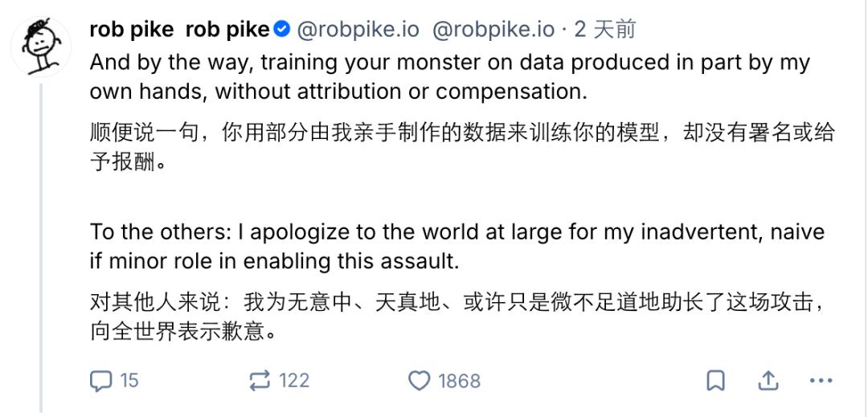
Task: Click the "2 天前" timestamp
Action: click(604, 30)
